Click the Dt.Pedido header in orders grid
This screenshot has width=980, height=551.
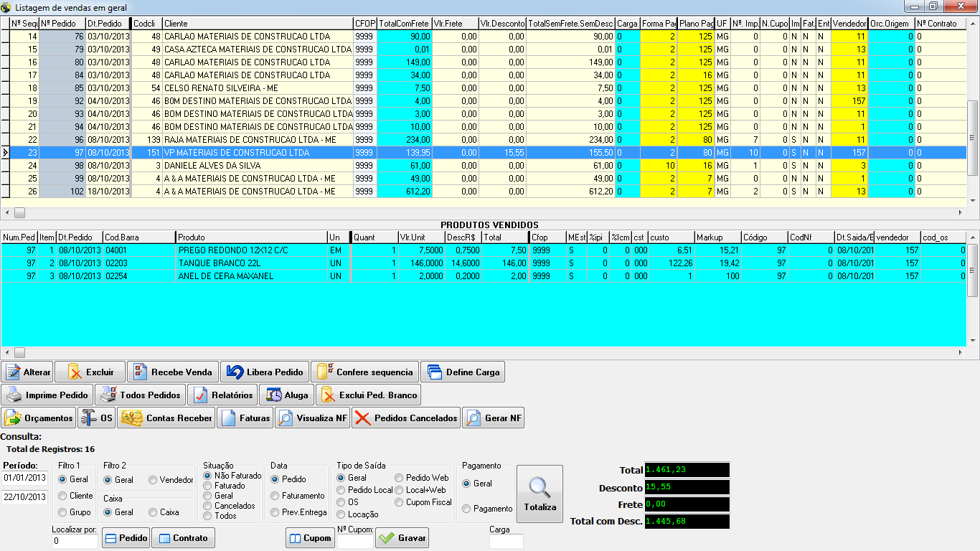108,24
